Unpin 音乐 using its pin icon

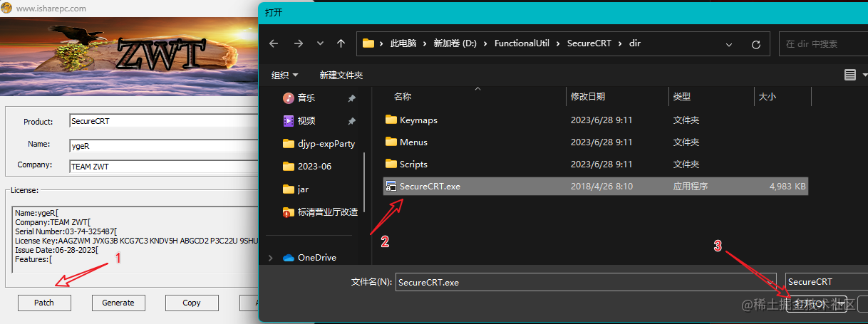pos(352,98)
